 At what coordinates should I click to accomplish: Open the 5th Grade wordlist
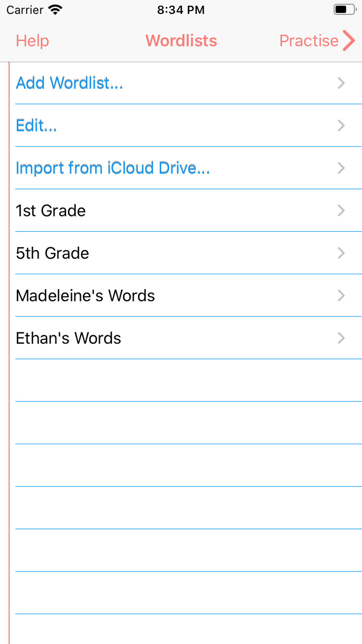tap(189, 253)
